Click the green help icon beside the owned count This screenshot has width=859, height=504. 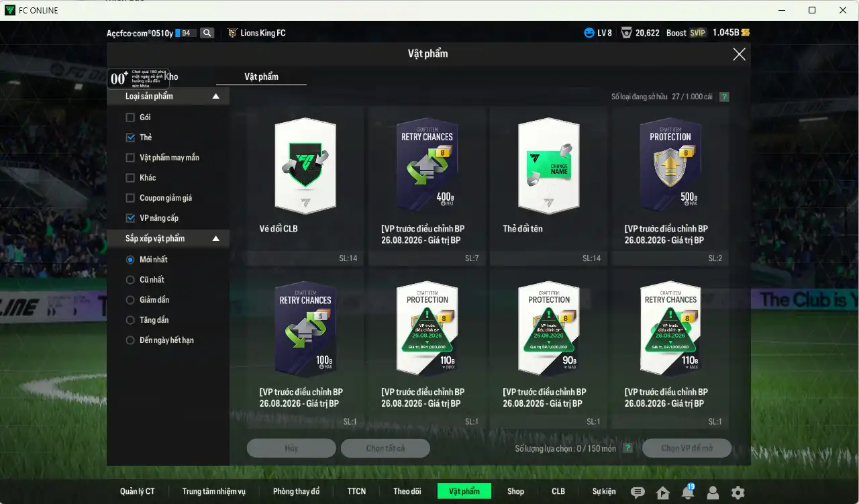[724, 97]
